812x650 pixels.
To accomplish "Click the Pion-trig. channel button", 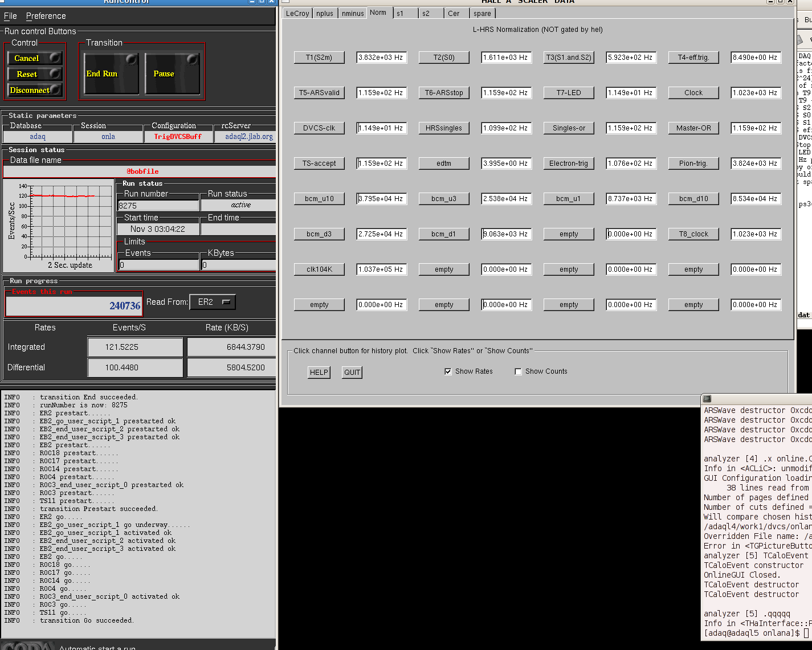I will click(693, 163).
